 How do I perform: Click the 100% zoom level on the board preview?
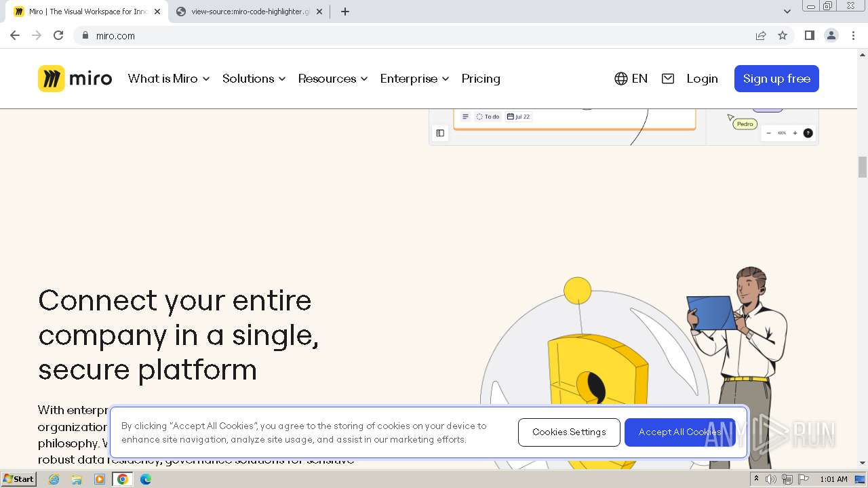(782, 133)
